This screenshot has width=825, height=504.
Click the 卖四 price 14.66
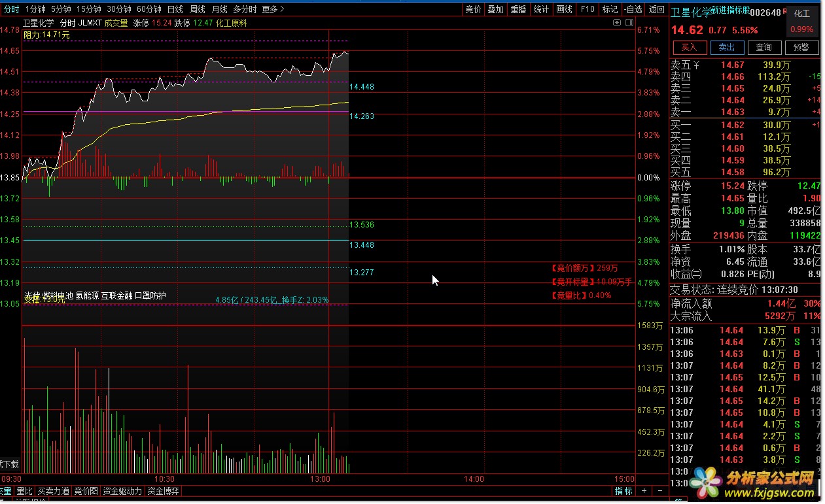733,76
